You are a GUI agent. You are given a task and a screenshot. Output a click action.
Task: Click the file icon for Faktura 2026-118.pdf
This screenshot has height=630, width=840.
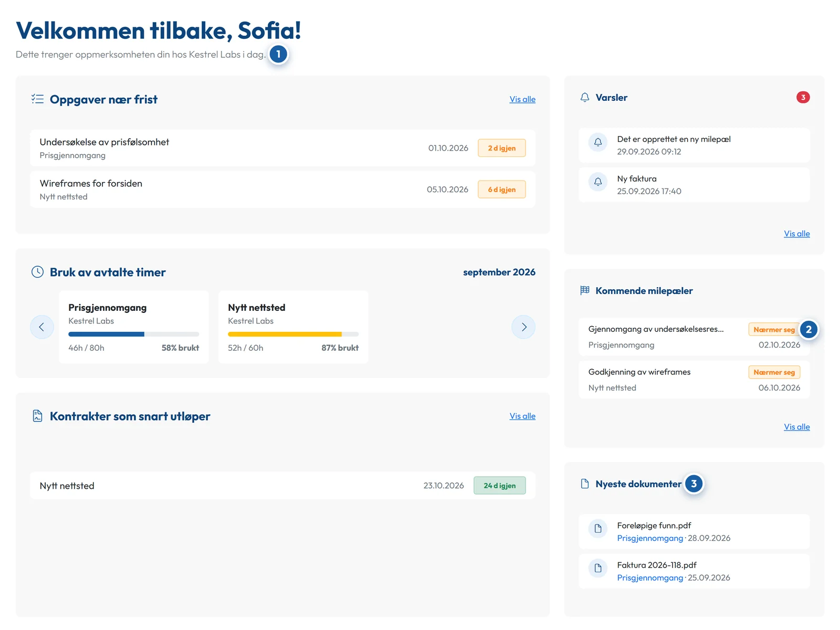pyautogui.click(x=598, y=568)
